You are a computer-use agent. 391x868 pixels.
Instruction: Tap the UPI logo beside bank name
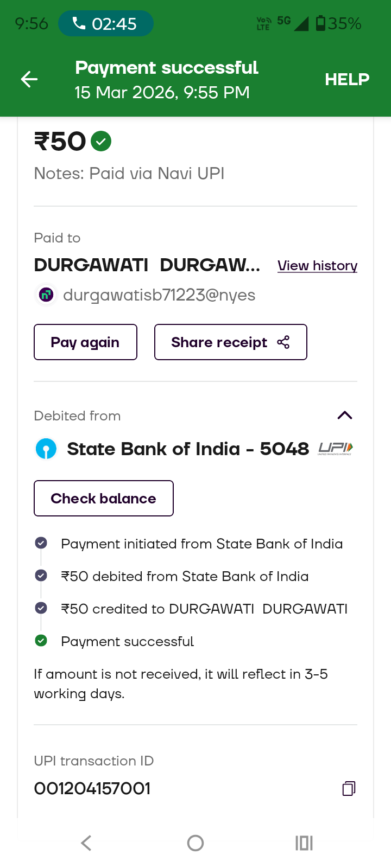[x=336, y=449]
